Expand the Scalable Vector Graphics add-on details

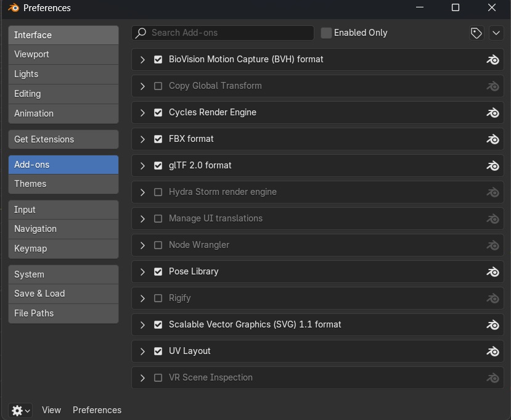click(x=142, y=325)
